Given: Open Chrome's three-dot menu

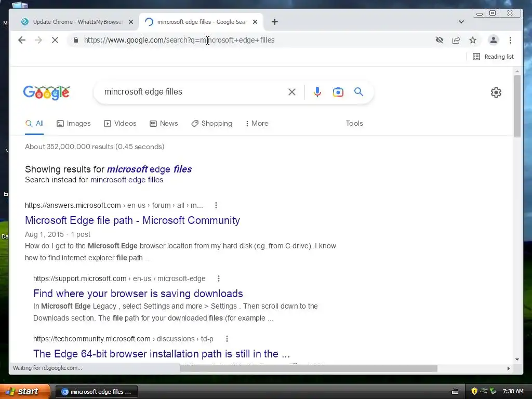Looking at the screenshot, I should (x=510, y=40).
